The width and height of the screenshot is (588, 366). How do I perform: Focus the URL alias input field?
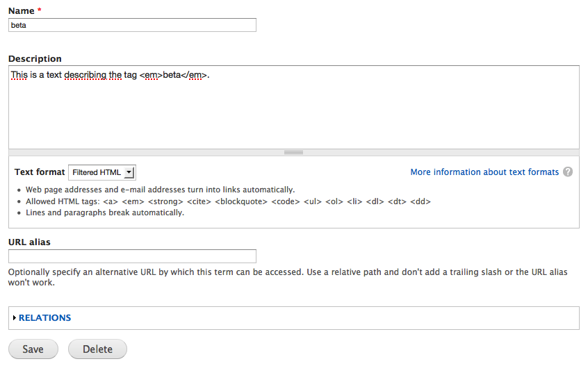coord(132,256)
